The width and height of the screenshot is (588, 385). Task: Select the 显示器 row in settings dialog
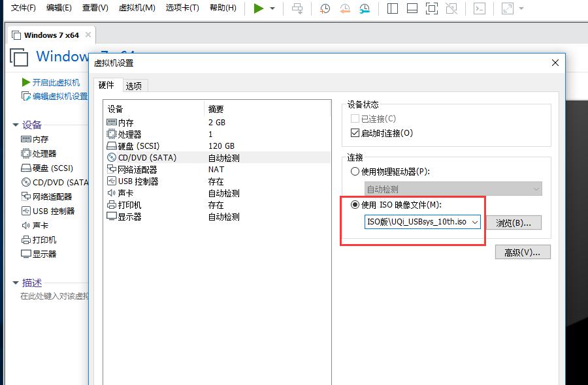tap(218, 217)
